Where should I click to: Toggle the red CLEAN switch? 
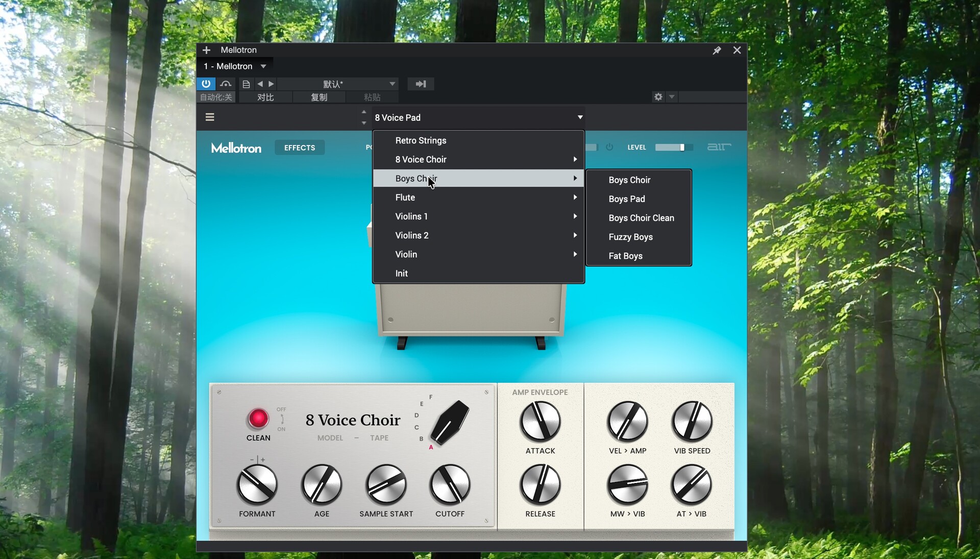(x=258, y=419)
